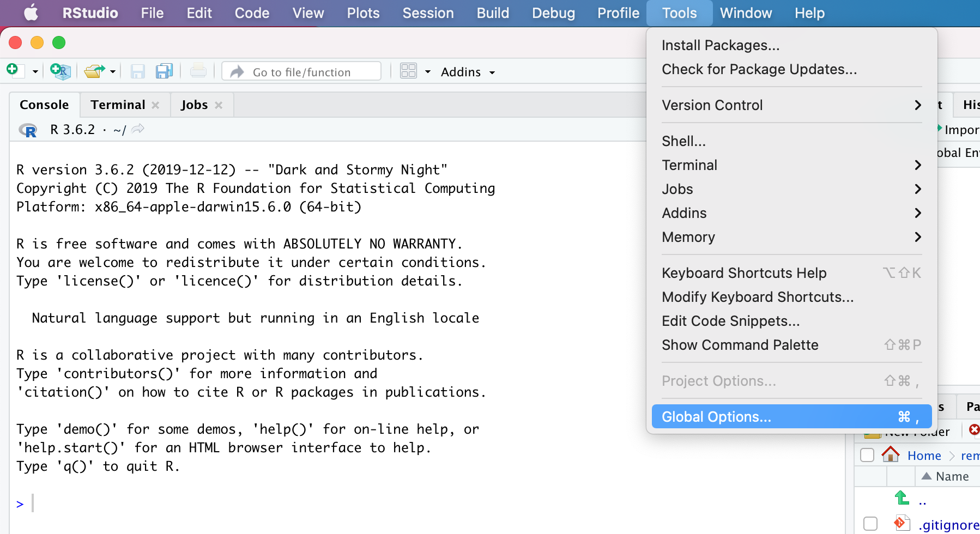Click the Save All documents icon
This screenshot has width=980, height=534.
tap(164, 71)
